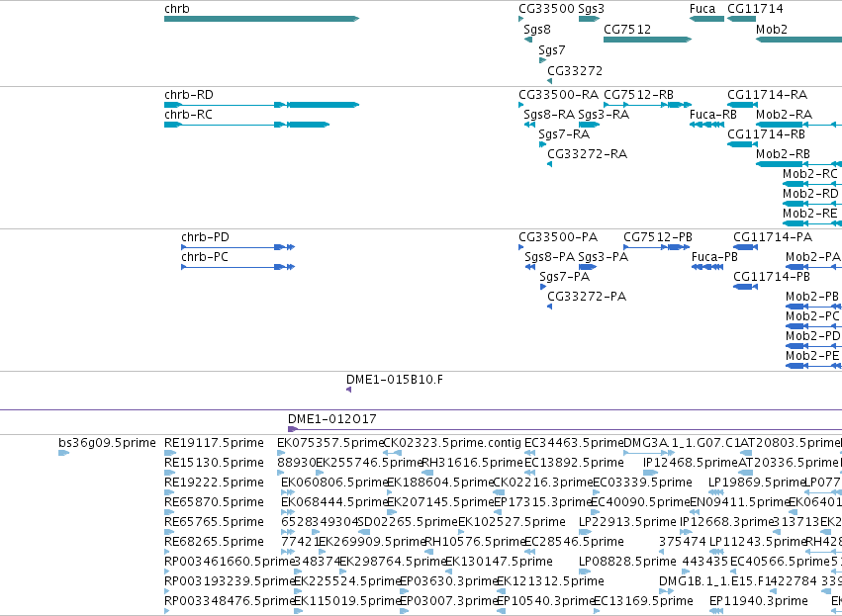The width and height of the screenshot is (842, 616).
Task: Select the RE68265.5prime EST label
Action: click(214, 542)
